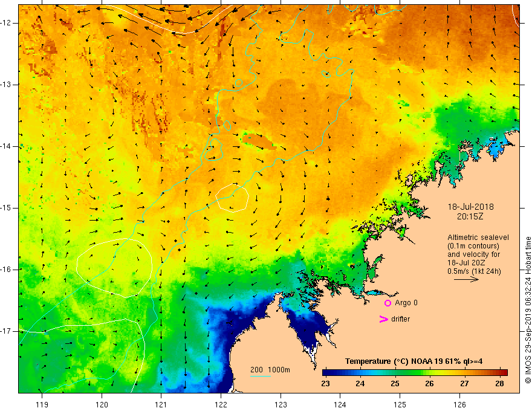Image resolution: width=532 pixels, height=411 pixels.
Task: Click the longitude label 121
Action: point(161,404)
